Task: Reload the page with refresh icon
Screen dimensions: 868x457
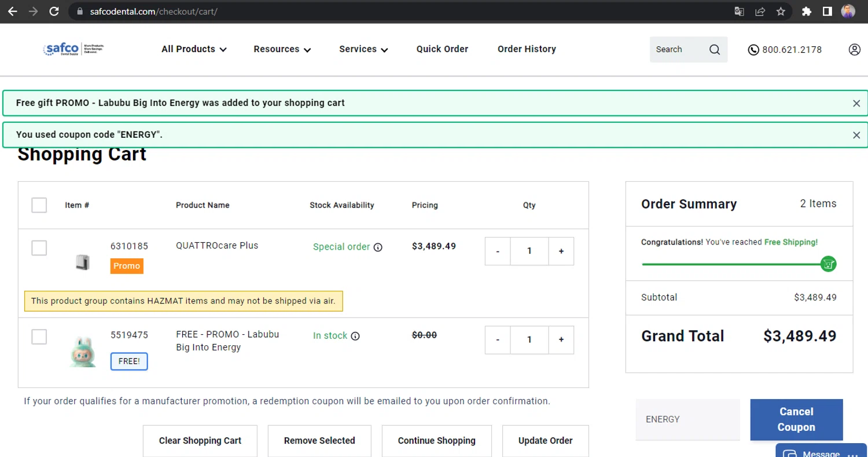Action: (54, 11)
